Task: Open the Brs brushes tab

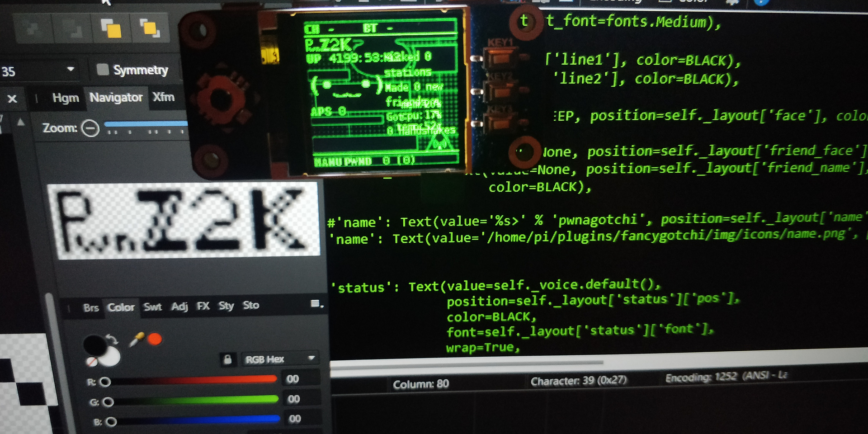Action: (91, 308)
